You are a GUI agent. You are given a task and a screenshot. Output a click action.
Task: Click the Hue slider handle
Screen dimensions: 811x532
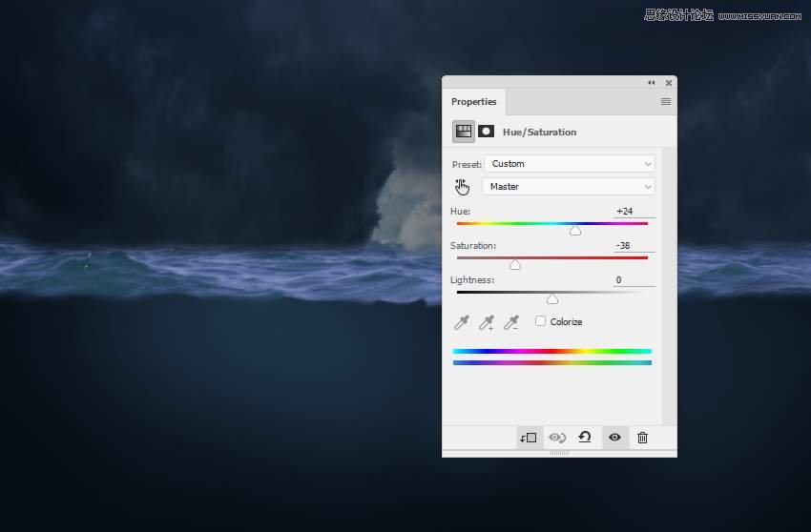tap(575, 231)
